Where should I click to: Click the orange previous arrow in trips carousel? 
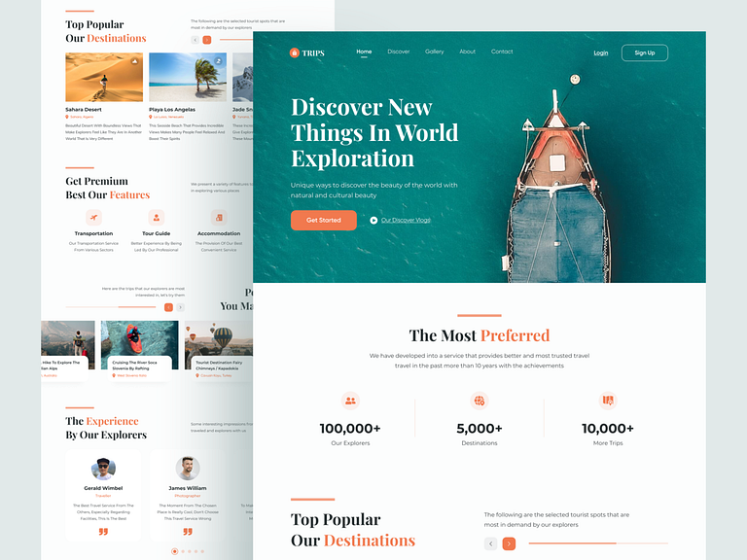coord(168,307)
